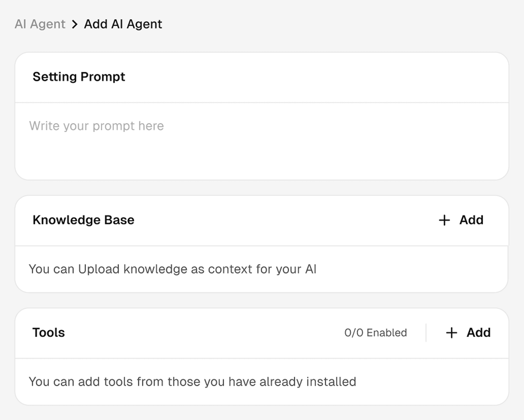Click the already installed tools hint text

[x=192, y=382]
